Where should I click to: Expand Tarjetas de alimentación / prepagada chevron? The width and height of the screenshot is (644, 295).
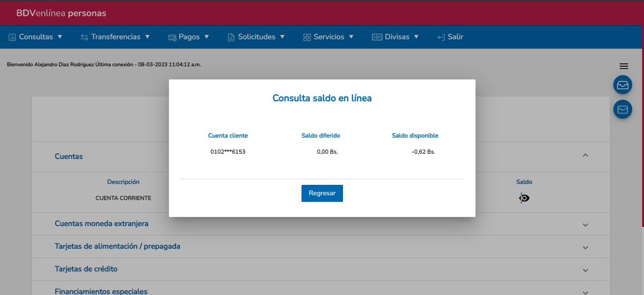coord(586,248)
